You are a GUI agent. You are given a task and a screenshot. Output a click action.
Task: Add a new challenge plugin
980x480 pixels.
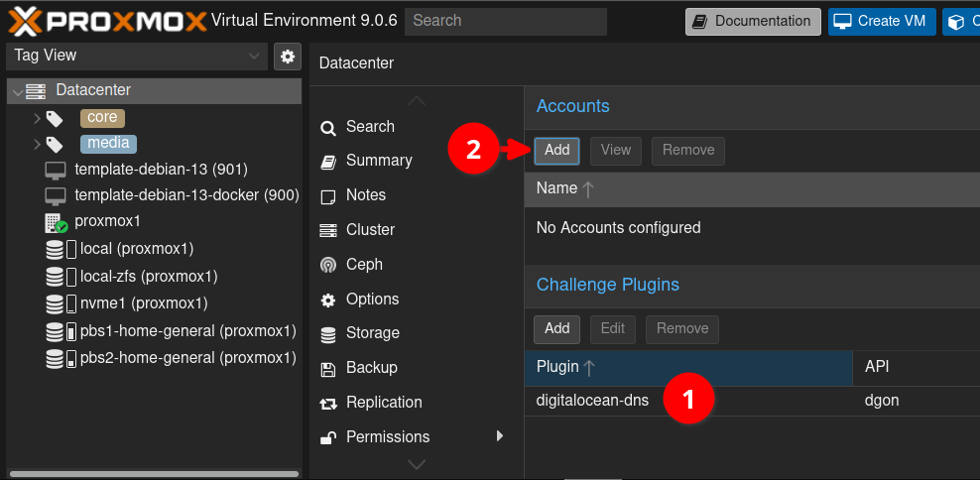pos(556,329)
